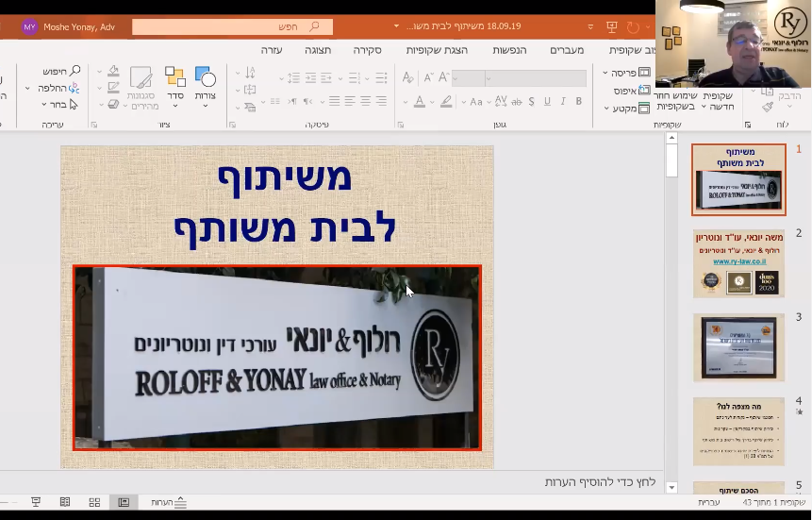812x520 pixels.
Task: Switch to Normal view icon
Action: (x=124, y=502)
